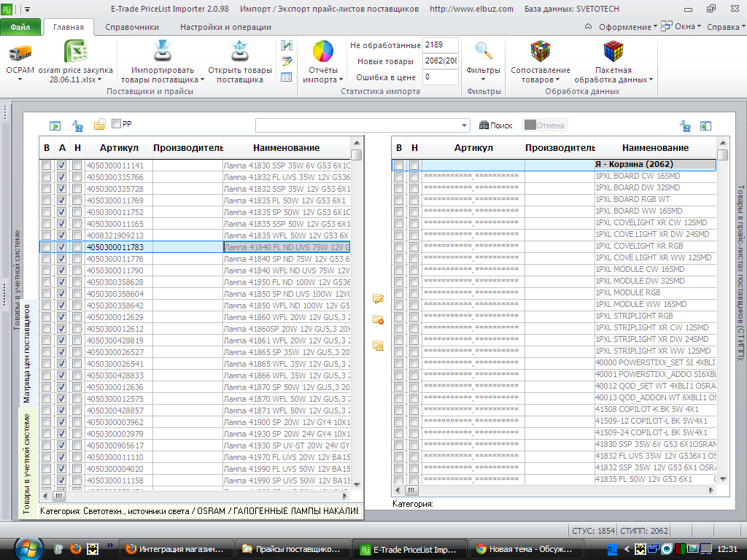The width and height of the screenshot is (747, 560).
Task: Expand Сопоставление товаров dropdown
Action: coord(557,79)
